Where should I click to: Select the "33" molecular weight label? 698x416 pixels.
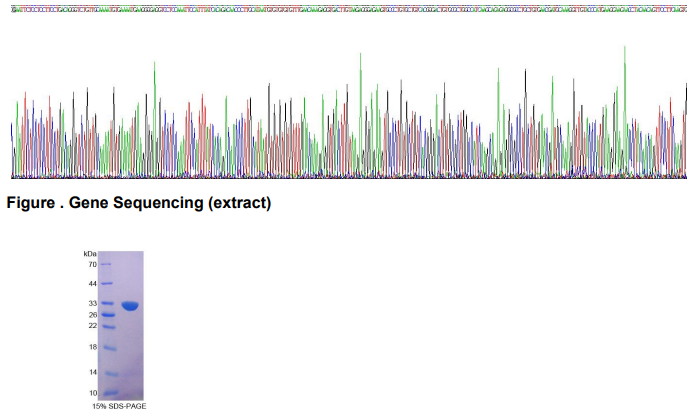93,303
